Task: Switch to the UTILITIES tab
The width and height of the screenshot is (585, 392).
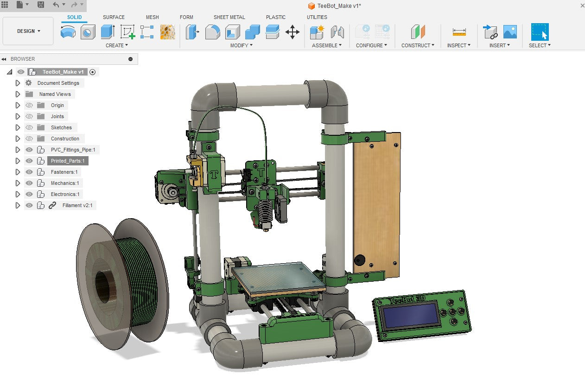Action: 317,17
